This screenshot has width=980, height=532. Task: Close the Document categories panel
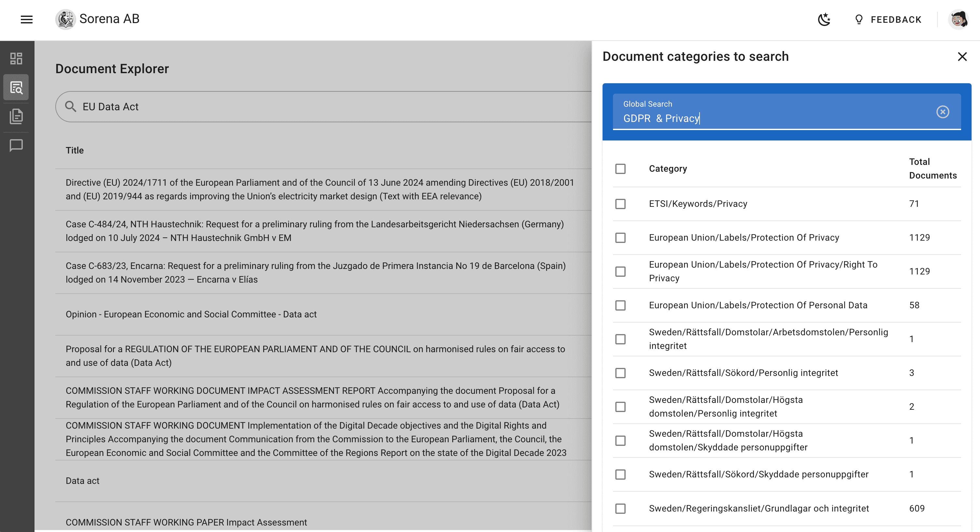962,57
